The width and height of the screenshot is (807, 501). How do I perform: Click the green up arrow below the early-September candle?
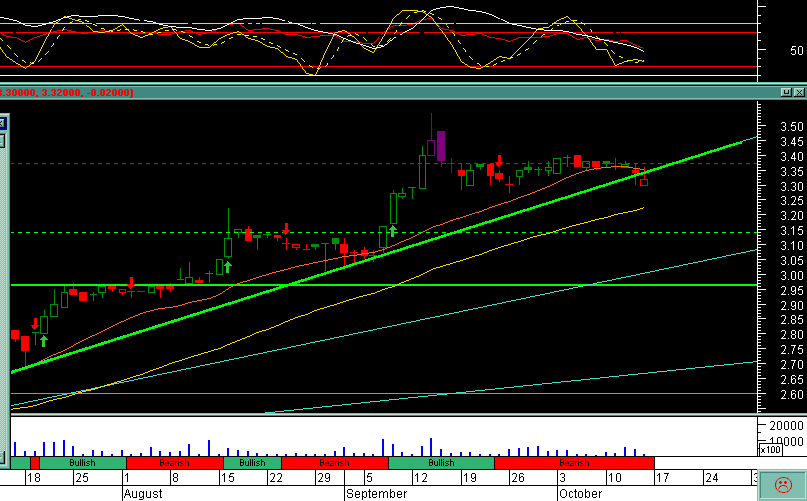(x=393, y=231)
